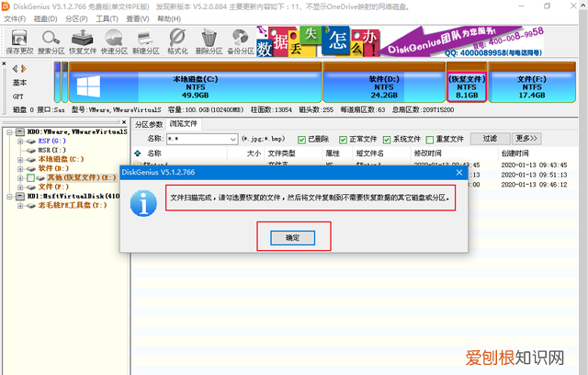Click the DiskGenius app logo in title bar
The height and width of the screenshot is (375, 588).
point(6,6)
